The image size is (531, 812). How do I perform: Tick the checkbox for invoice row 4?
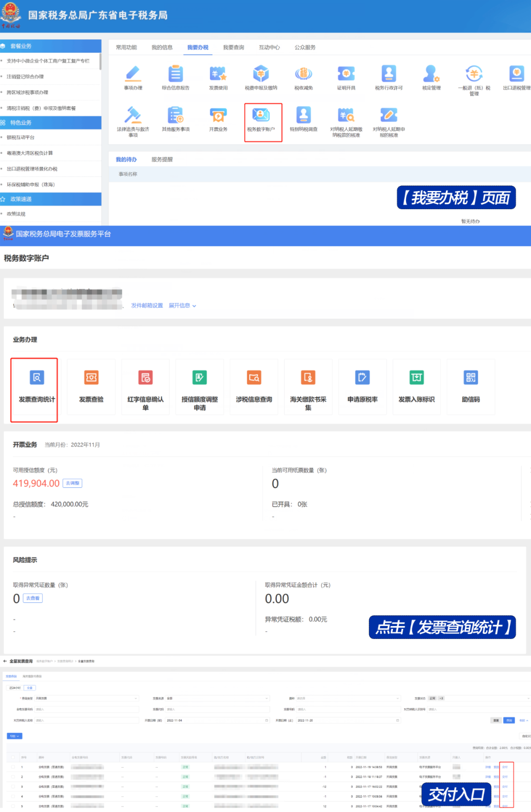click(x=13, y=796)
